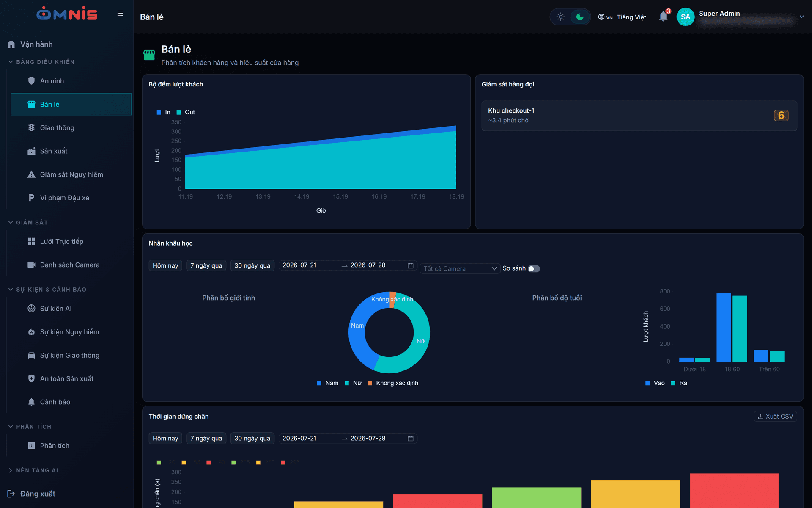Toggle the Nữ legend in gender chart
Image resolution: width=812 pixels, height=508 pixels.
[353, 383]
